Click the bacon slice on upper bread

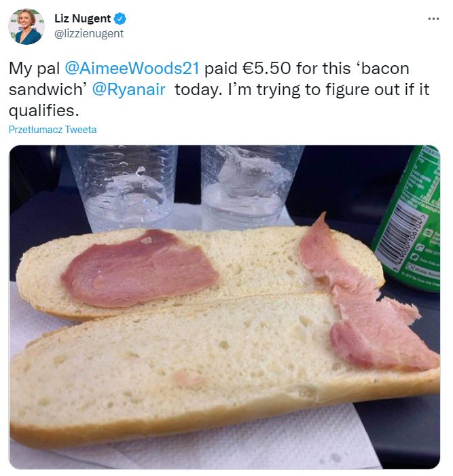[x=140, y=269]
